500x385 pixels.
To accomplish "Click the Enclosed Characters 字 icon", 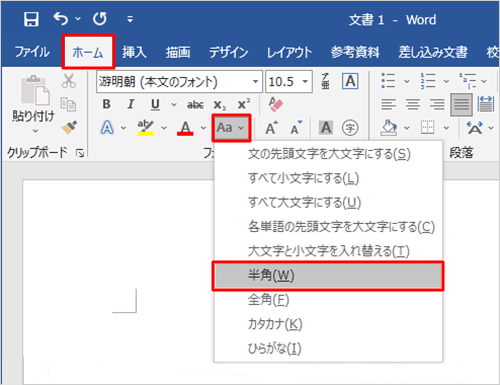I will click(x=350, y=128).
